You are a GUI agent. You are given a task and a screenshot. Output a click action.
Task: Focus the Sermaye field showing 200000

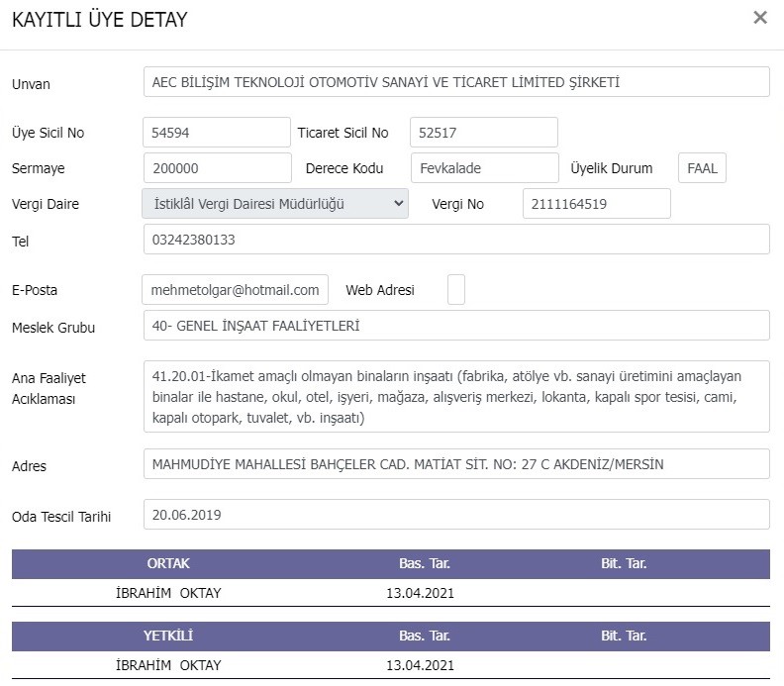pos(218,168)
